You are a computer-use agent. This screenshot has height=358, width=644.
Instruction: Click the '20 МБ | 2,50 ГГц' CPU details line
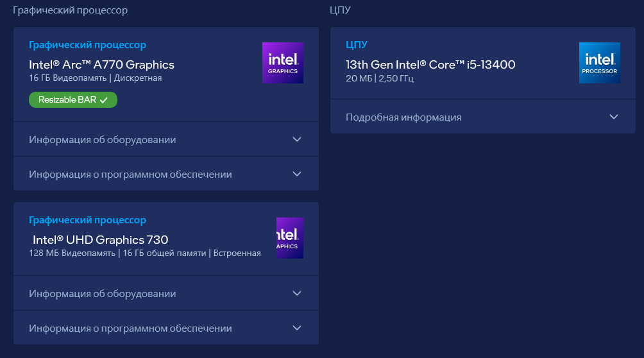click(x=380, y=78)
